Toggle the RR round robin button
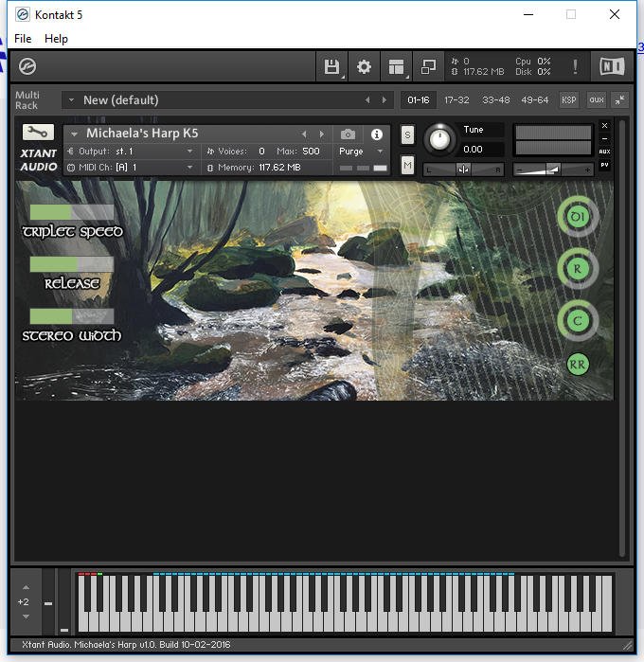This screenshot has width=644, height=662. (x=578, y=365)
